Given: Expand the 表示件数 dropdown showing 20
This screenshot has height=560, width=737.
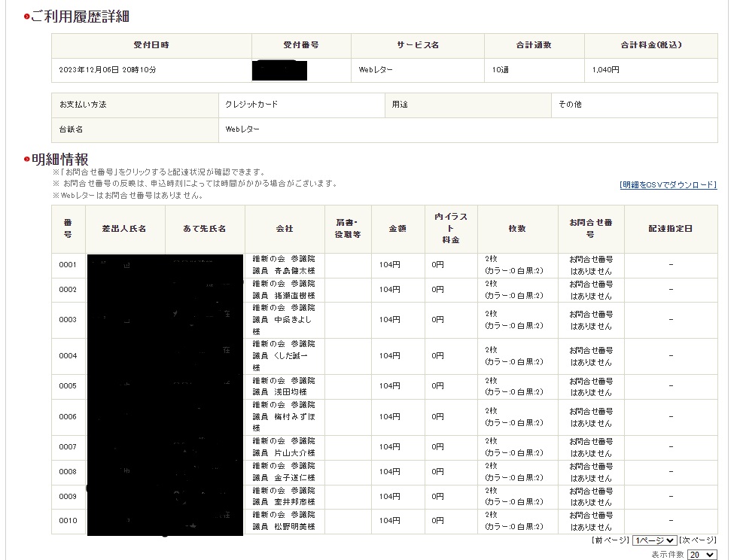Looking at the screenshot, I should click(702, 555).
